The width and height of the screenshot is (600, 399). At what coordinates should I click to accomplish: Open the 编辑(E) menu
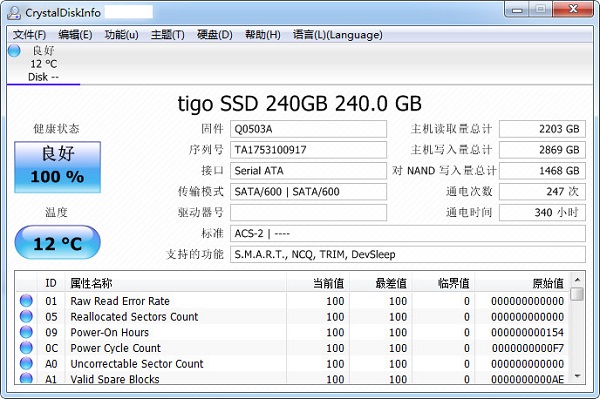pyautogui.click(x=75, y=35)
